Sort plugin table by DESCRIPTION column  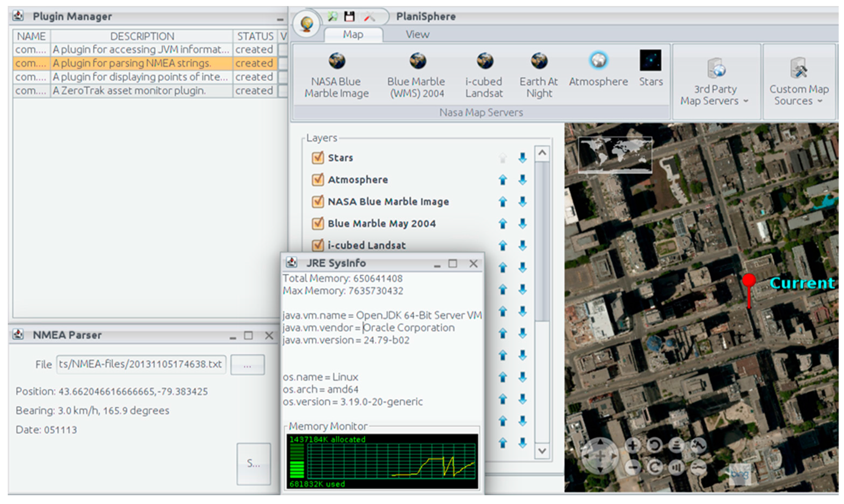142,36
